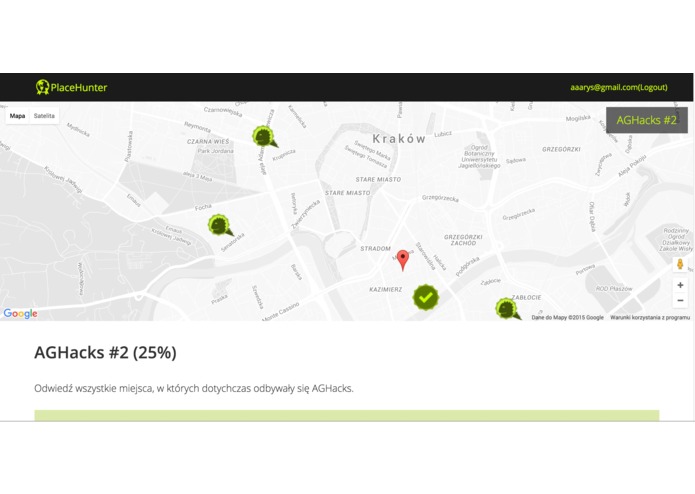This screenshot has width=695, height=494.
Task: Click the Kraków city label on map
Action: point(399,139)
